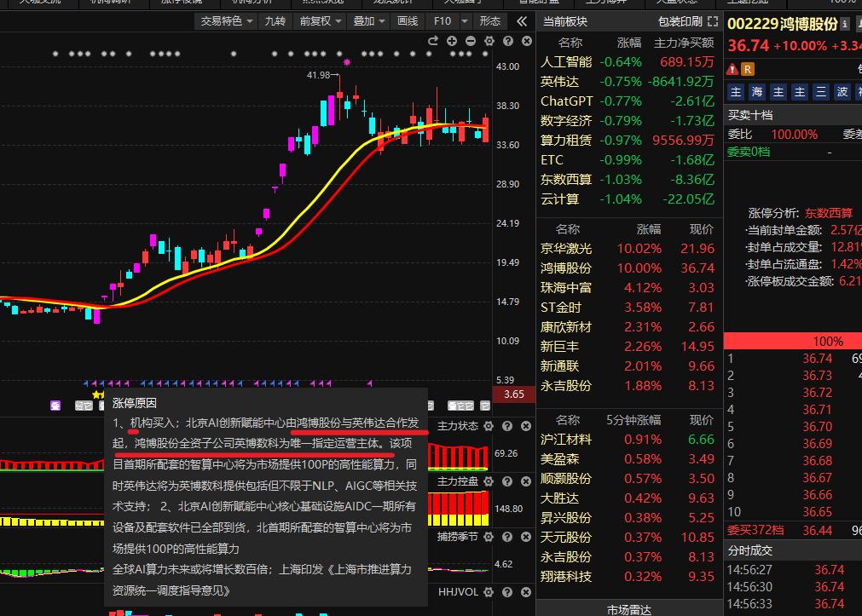The height and width of the screenshot is (616, 862).
Task: Click the red risk warning triangle icon
Action: (732, 69)
